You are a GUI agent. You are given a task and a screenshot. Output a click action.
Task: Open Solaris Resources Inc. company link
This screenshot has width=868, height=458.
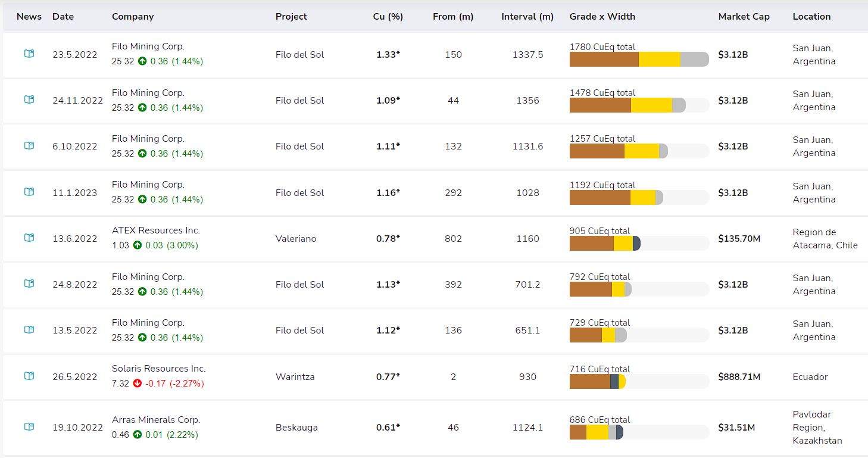coord(158,369)
